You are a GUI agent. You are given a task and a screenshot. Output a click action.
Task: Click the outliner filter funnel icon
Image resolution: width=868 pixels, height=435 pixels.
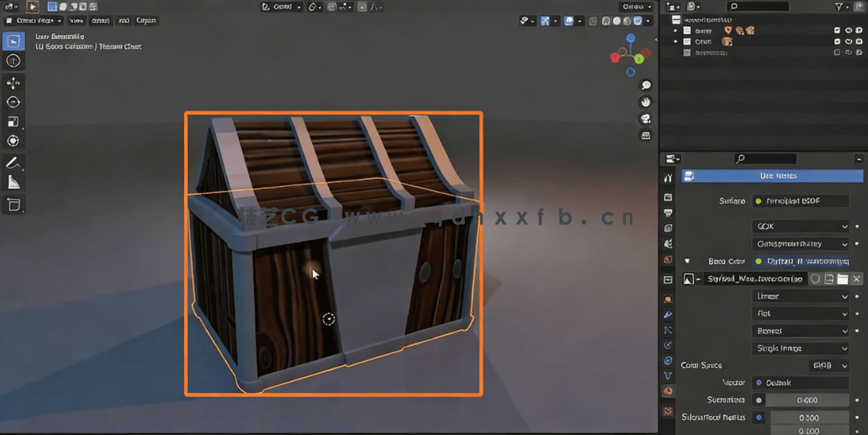[839, 7]
